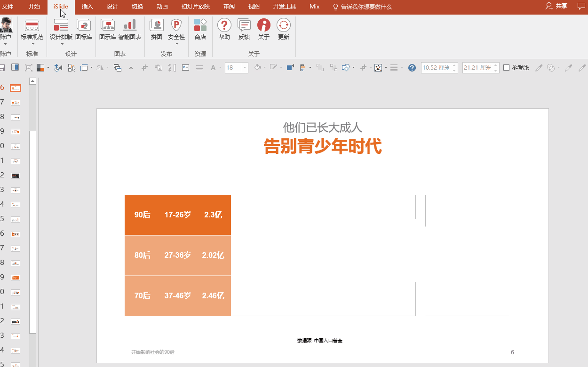The width and height of the screenshot is (588, 367).
Task: Switch to the 开发工具 tab
Action: click(x=285, y=7)
